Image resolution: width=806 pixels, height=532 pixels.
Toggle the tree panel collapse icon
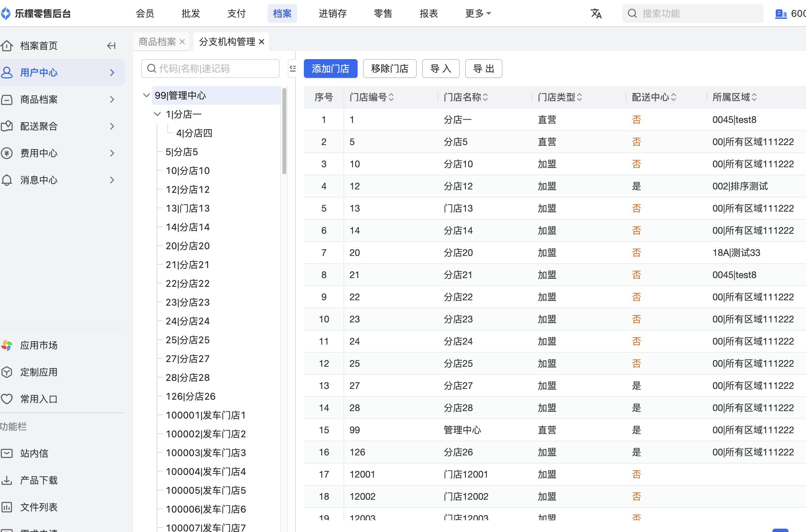pos(292,69)
